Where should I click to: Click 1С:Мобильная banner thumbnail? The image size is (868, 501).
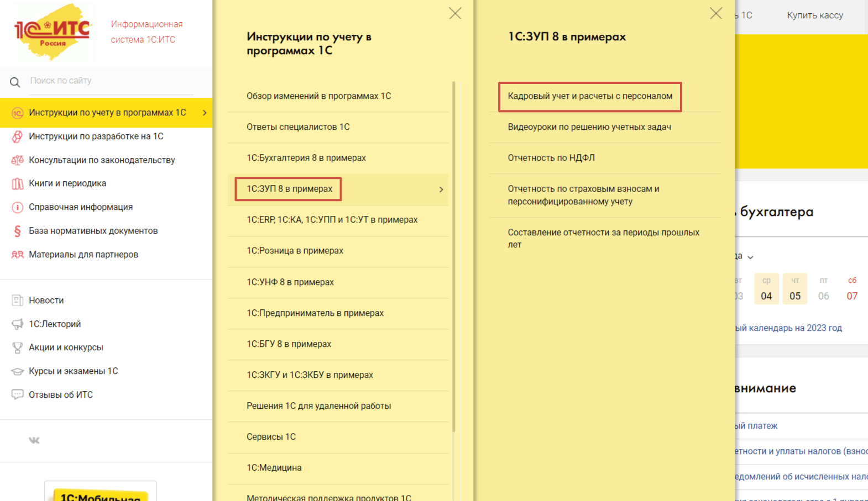click(x=100, y=492)
